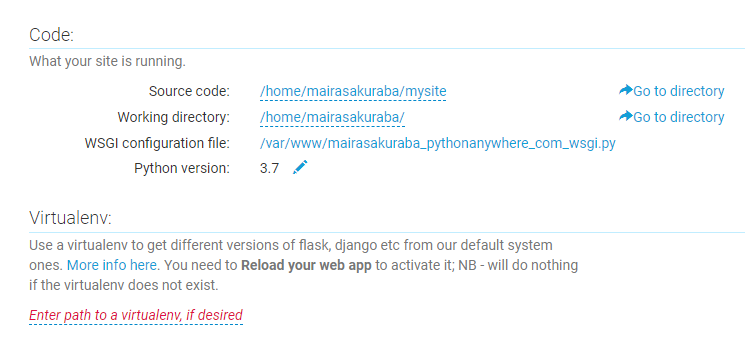Click the bold 'Reload your web app' text

306,265
